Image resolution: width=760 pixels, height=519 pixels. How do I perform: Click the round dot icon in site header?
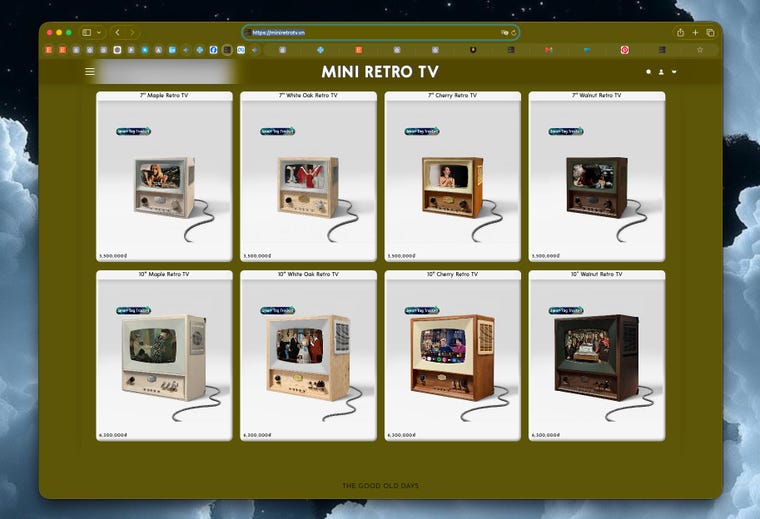649,72
